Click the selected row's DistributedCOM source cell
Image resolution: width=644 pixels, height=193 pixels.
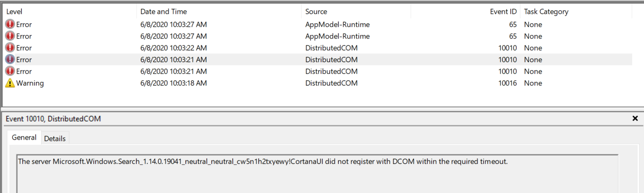[331, 60]
